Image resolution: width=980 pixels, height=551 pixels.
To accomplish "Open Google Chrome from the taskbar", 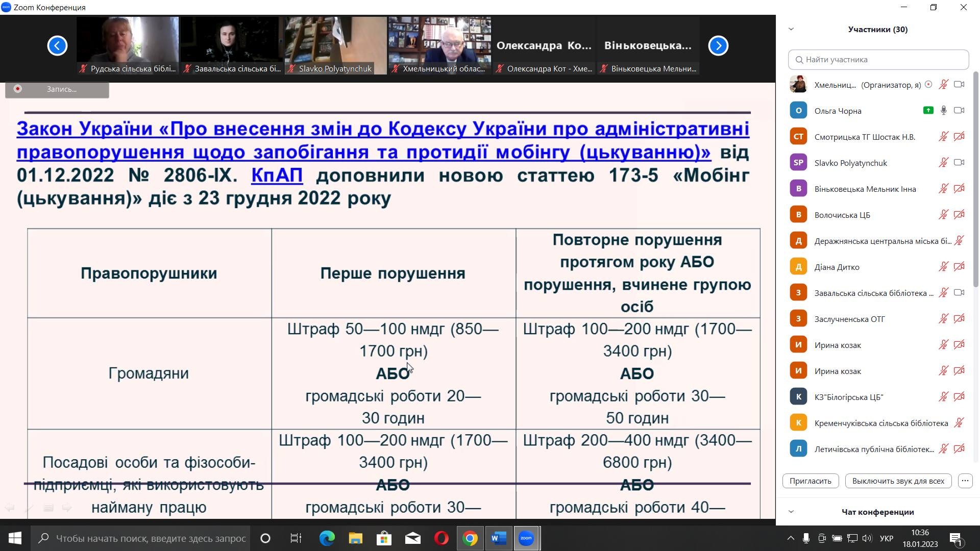I will click(470, 538).
